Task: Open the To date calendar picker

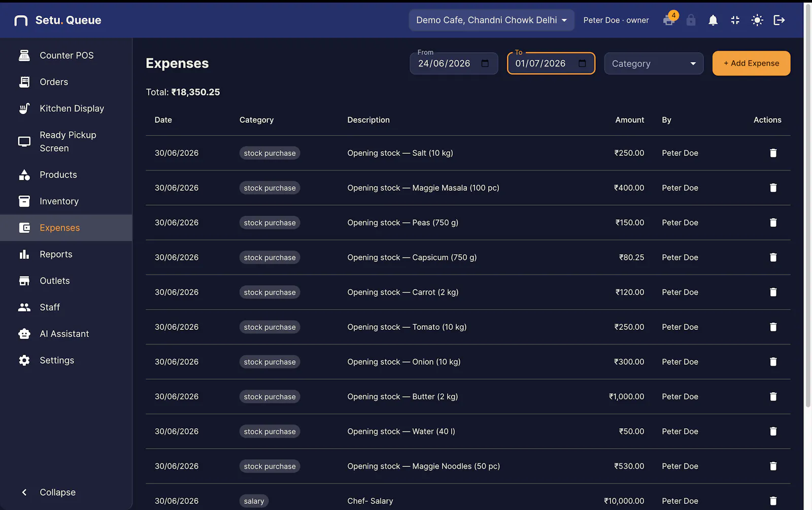Action: click(x=582, y=63)
